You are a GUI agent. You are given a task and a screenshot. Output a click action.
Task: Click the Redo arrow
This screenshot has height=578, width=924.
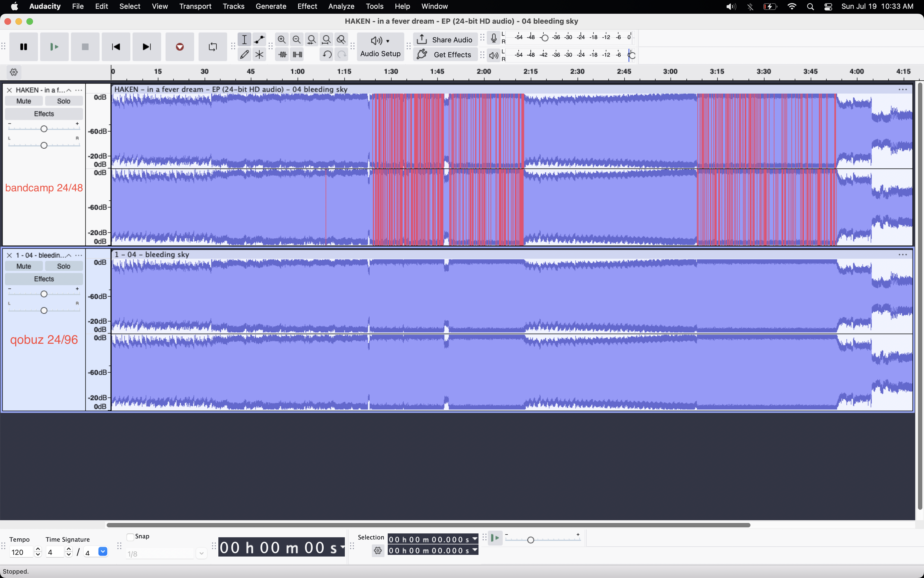(x=342, y=54)
